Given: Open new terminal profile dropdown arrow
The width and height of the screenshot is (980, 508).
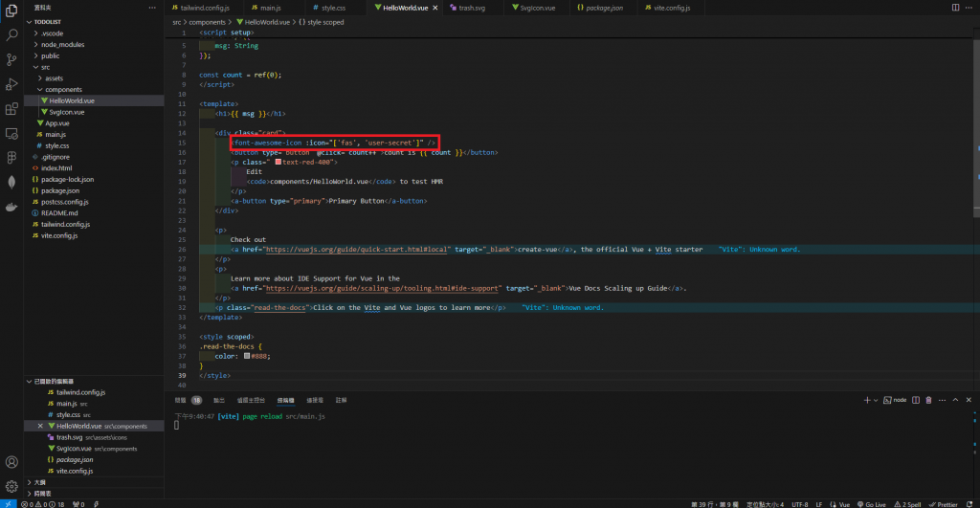Looking at the screenshot, I should pyautogui.click(x=876, y=401).
